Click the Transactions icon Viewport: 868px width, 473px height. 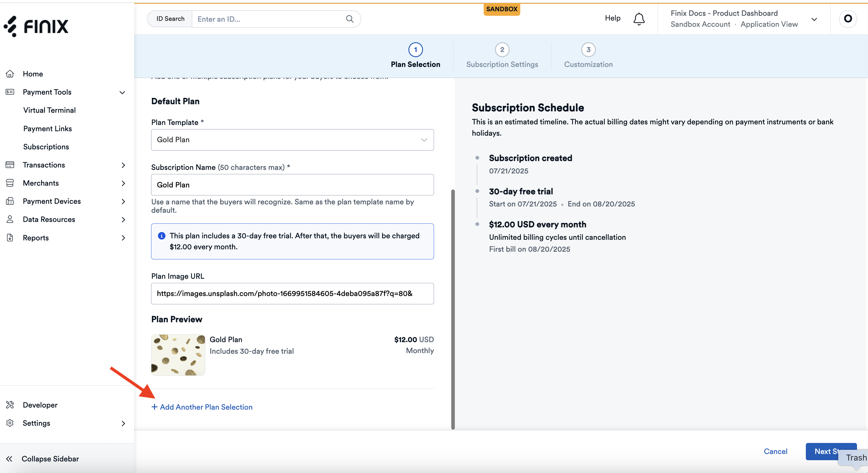coord(10,165)
